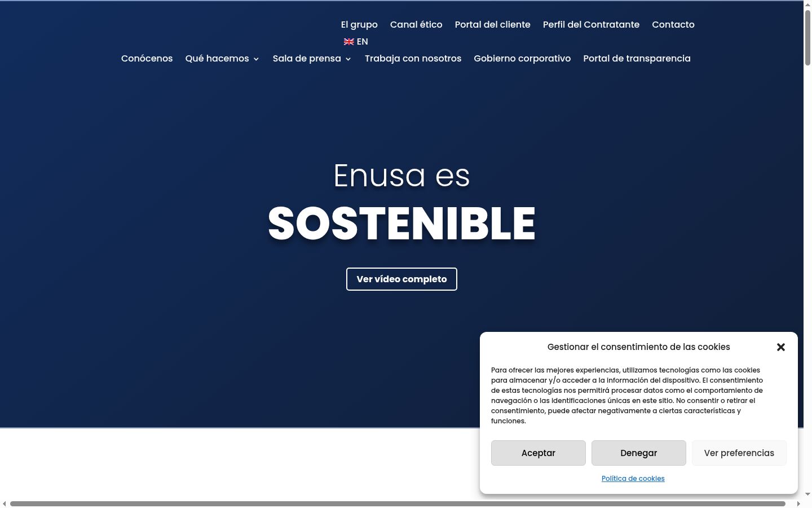812x508 pixels.
Task: Close the cookie consent dialog
Action: [x=780, y=347]
